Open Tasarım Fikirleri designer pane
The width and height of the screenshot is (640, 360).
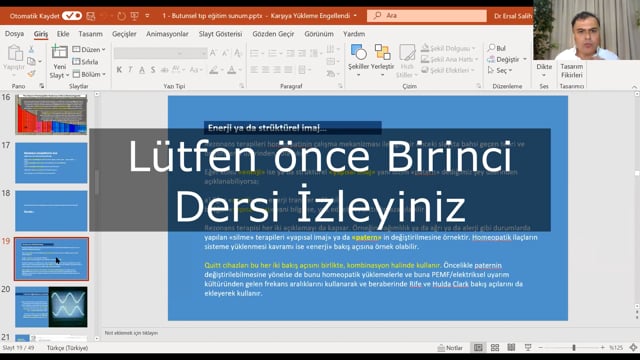coord(571,70)
